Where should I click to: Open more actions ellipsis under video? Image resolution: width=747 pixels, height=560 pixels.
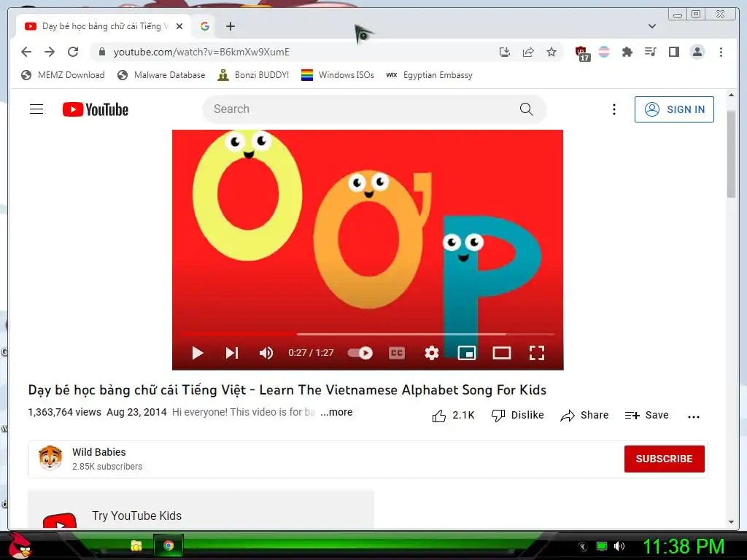(x=694, y=416)
